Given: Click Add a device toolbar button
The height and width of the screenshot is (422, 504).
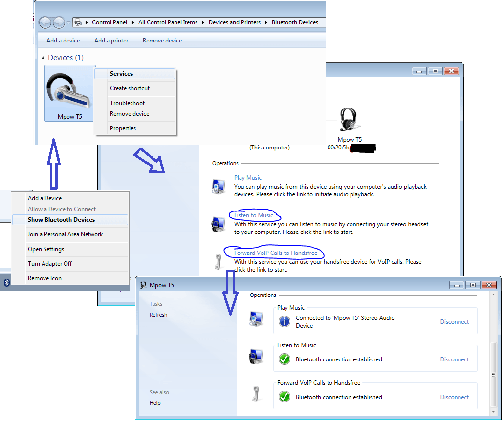Looking at the screenshot, I should [63, 41].
